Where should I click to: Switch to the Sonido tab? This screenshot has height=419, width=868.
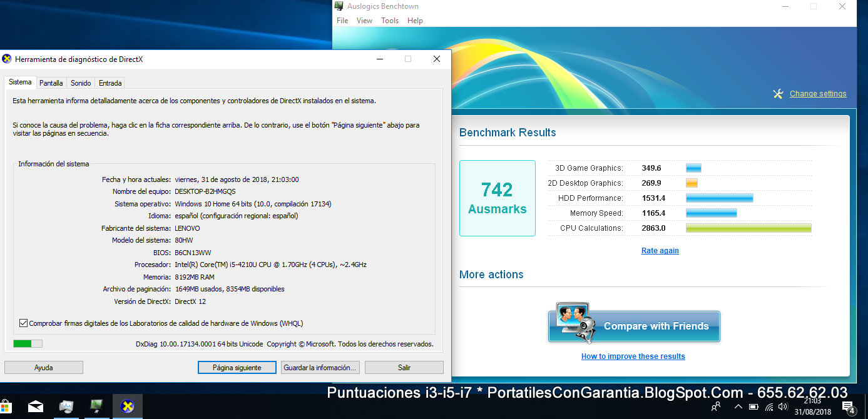pyautogui.click(x=81, y=83)
